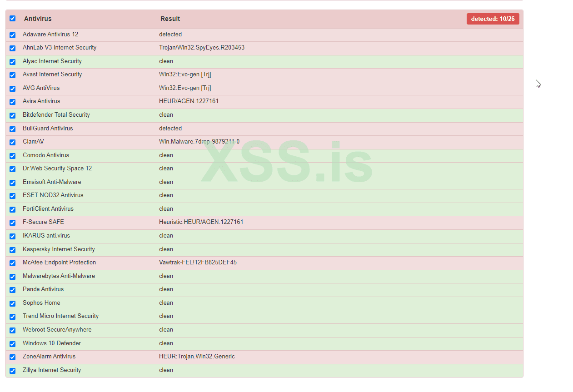Uncheck Kaspersky Internet Security checkbox
This screenshot has width=573, height=392.
13,250
